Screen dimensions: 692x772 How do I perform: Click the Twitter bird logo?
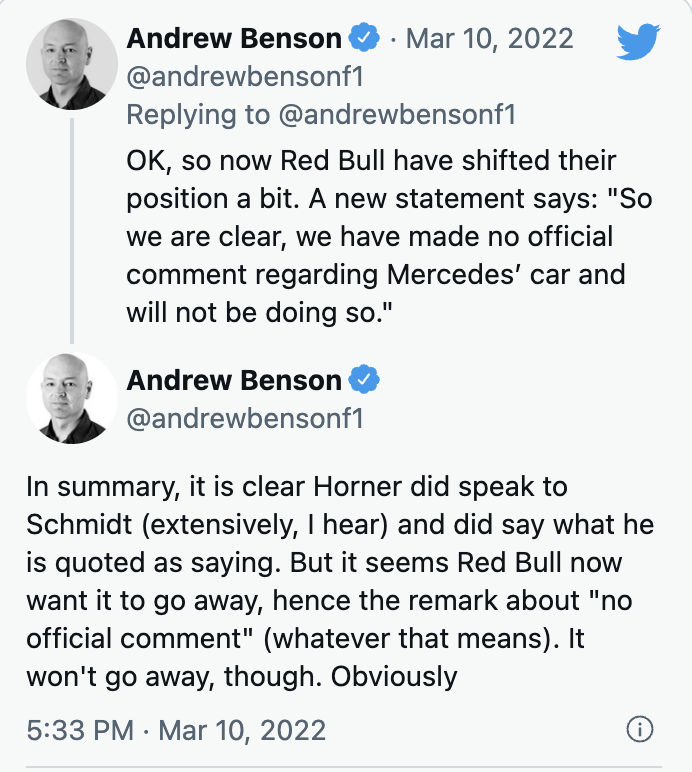point(638,42)
